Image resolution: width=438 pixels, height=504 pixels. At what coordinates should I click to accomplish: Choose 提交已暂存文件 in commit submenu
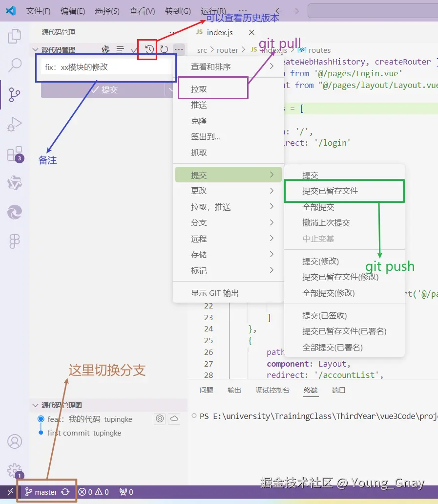pos(344,191)
